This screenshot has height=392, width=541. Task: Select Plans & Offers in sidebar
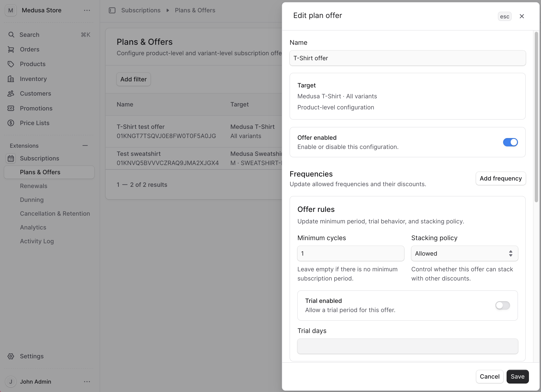pos(49,172)
